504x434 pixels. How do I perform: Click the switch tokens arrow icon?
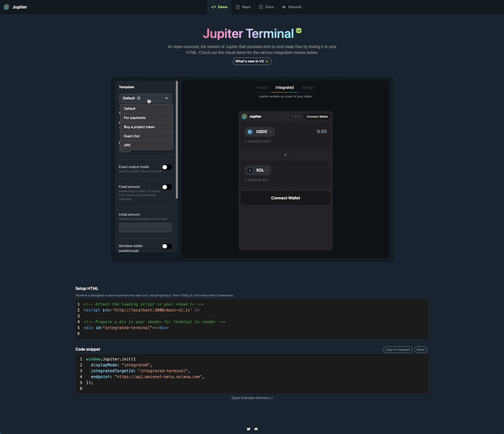click(286, 155)
